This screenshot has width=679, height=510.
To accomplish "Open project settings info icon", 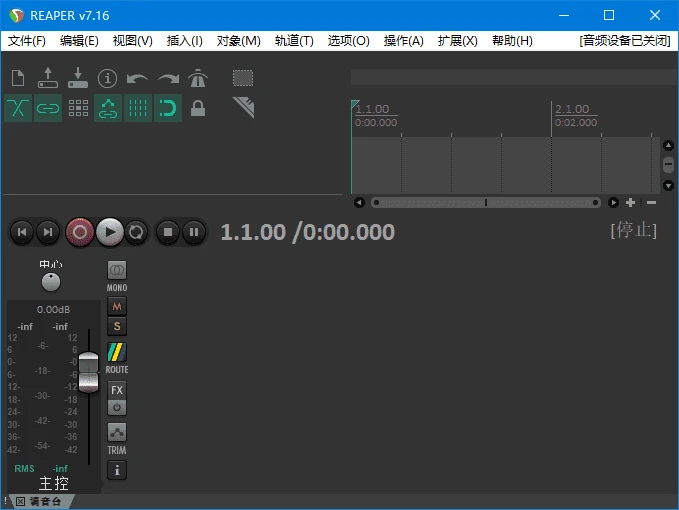I will click(x=107, y=78).
